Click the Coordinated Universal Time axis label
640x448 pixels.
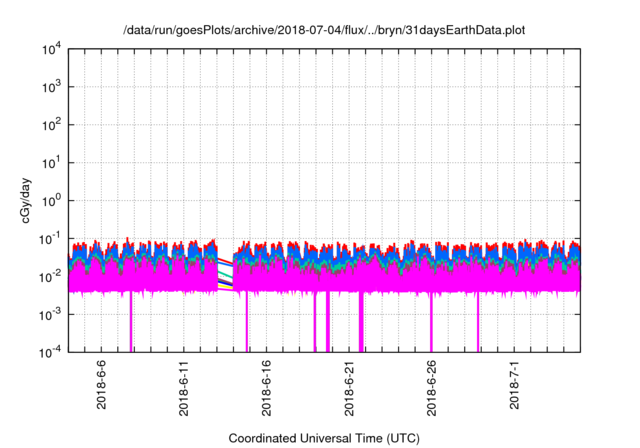coord(323,438)
